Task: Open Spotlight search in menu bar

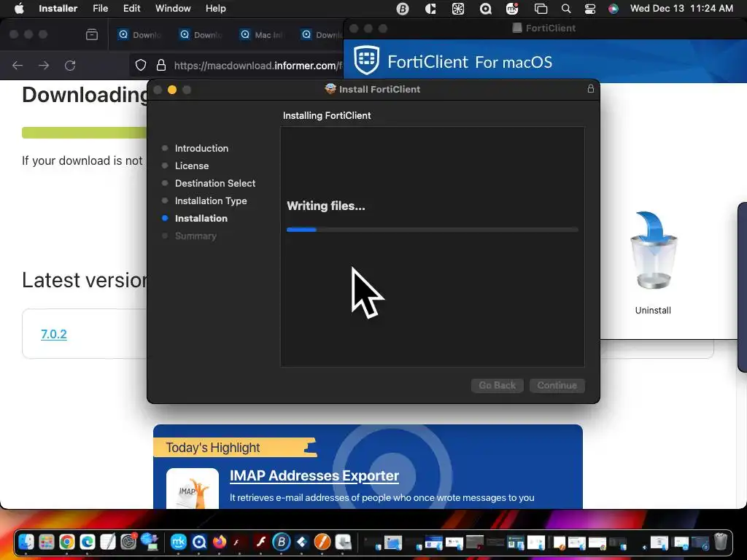Action: [x=565, y=9]
